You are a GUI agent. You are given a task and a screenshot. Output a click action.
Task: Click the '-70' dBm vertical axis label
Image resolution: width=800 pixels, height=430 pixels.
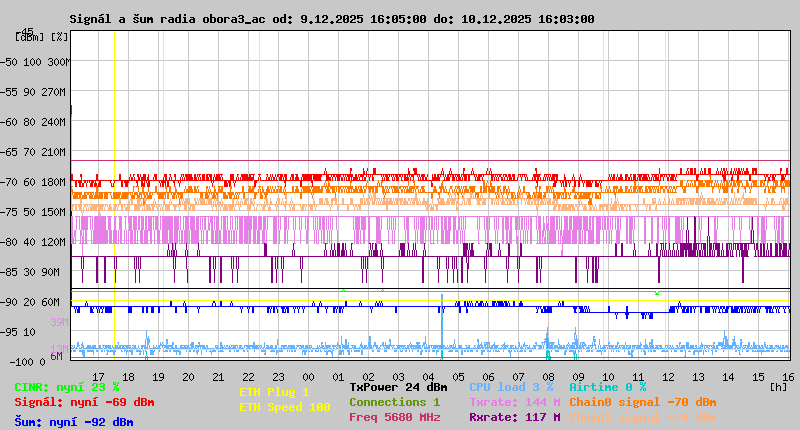coord(9,182)
